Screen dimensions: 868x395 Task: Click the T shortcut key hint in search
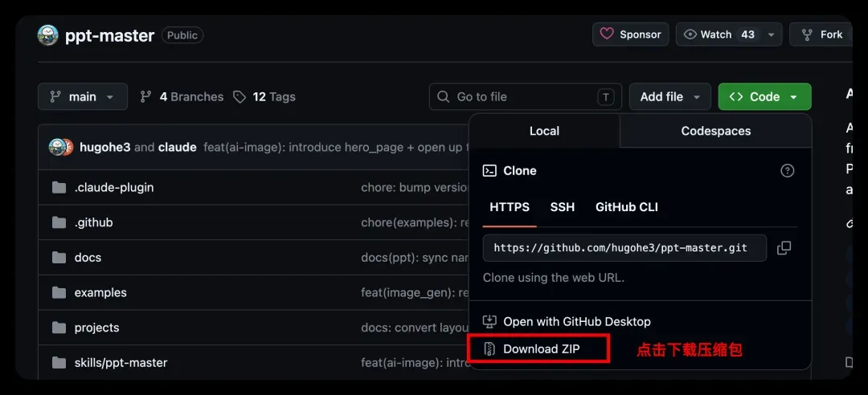(x=606, y=97)
